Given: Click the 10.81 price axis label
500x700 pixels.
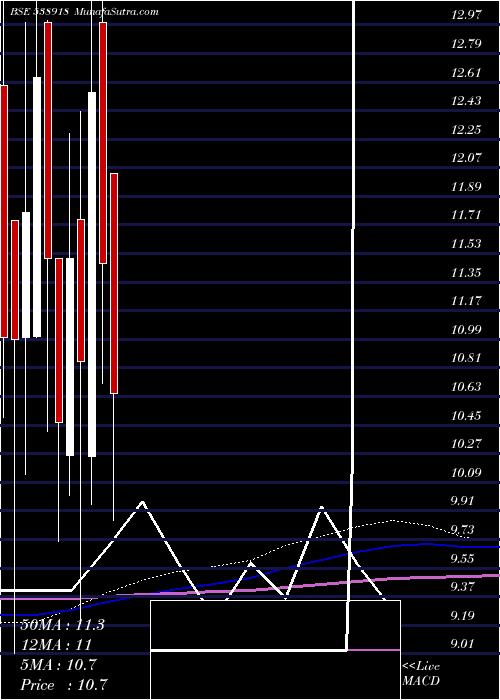Looking at the screenshot, I should pyautogui.click(x=467, y=358).
